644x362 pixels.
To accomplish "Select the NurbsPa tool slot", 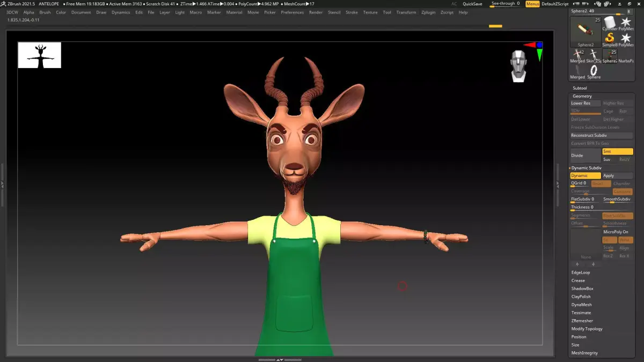I will pyautogui.click(x=626, y=56).
